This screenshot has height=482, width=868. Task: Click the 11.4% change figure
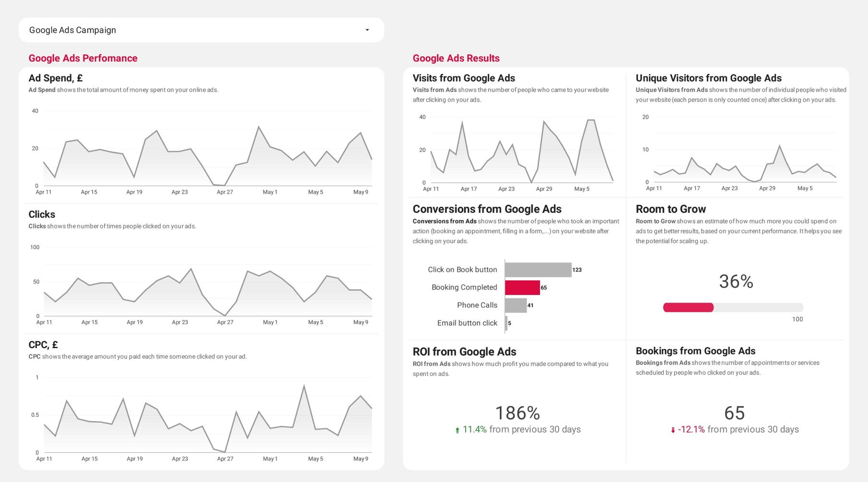click(x=475, y=430)
